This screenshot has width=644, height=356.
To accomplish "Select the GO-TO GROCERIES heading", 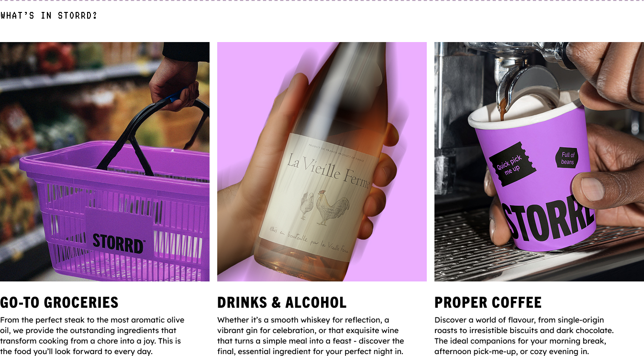I will tap(59, 302).
